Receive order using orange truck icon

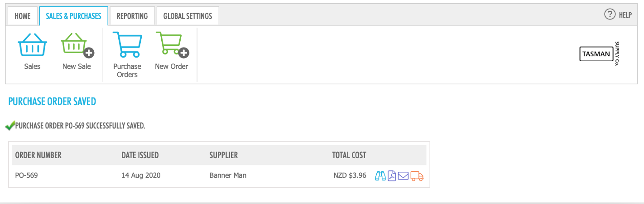click(x=417, y=175)
